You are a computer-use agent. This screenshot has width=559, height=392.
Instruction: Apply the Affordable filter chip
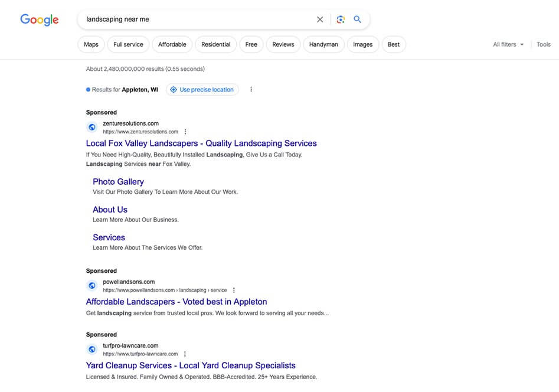(x=172, y=44)
